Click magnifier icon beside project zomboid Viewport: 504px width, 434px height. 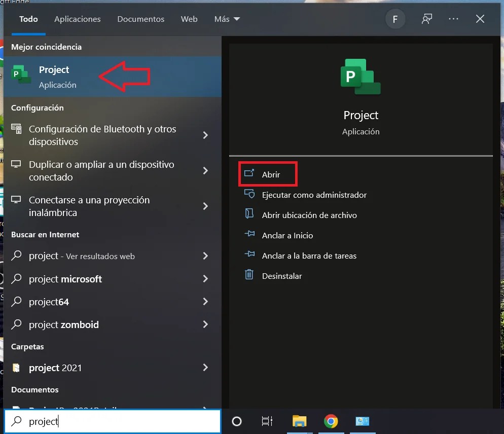click(16, 324)
